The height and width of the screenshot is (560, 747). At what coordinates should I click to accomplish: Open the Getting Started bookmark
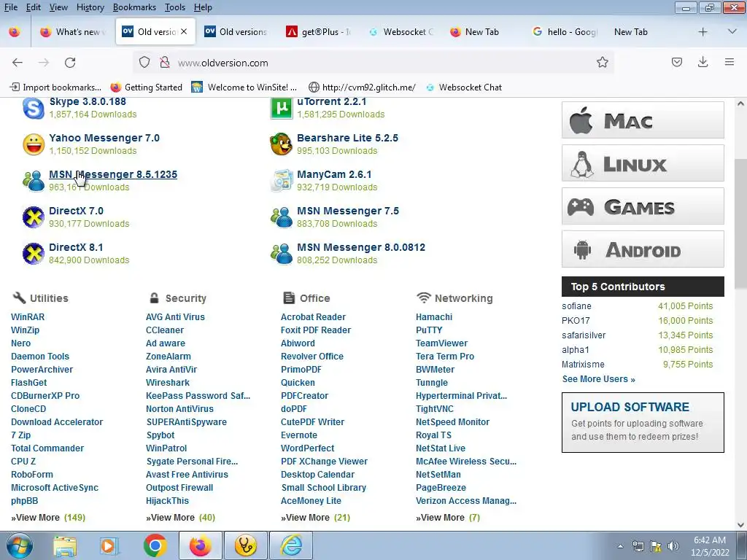coord(146,87)
